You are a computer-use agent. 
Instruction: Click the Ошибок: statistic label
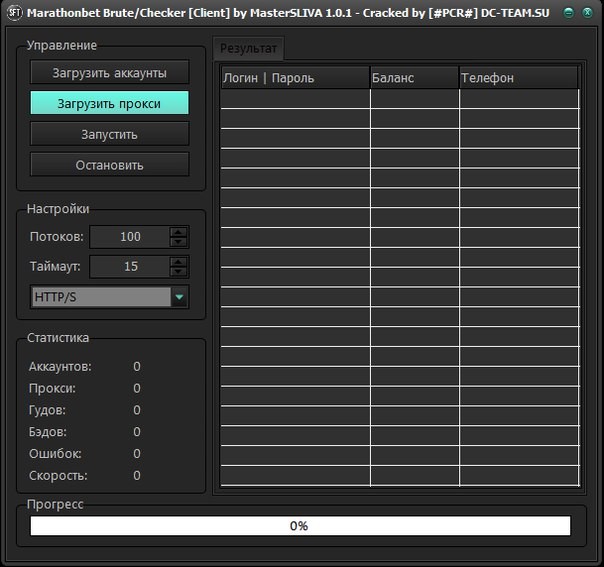click(55, 454)
